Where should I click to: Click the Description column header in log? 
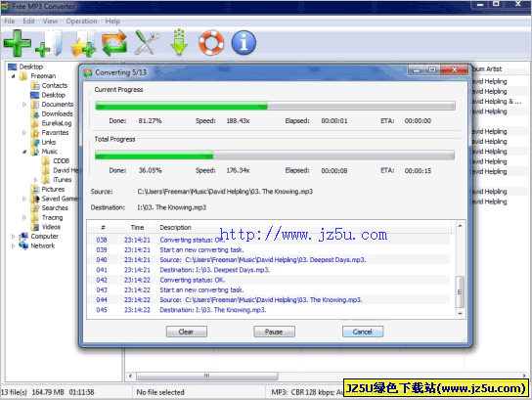click(175, 228)
